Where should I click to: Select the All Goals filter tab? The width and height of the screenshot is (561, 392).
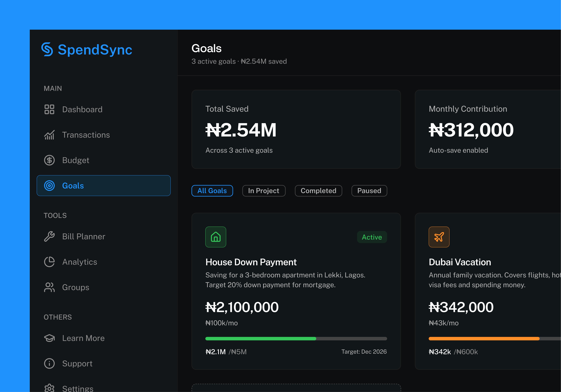212,191
